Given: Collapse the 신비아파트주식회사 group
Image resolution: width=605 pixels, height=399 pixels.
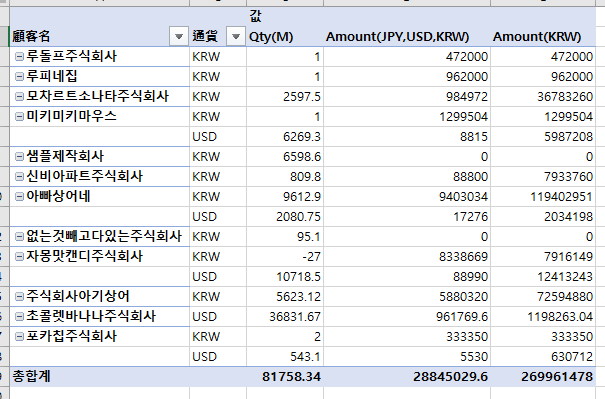Looking at the screenshot, I should click(x=19, y=176).
